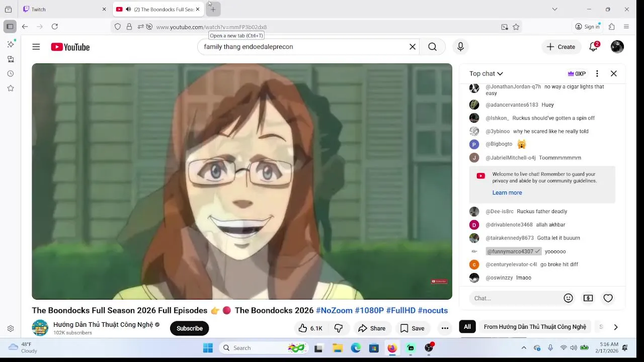
Task: Close the live chat panel
Action: (614, 73)
